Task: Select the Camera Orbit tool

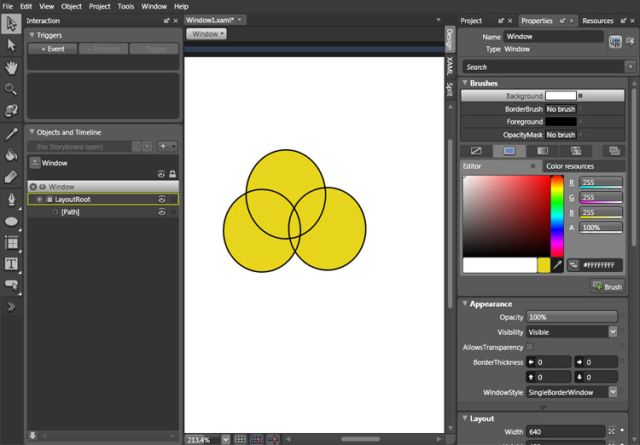Action: pos(11,110)
